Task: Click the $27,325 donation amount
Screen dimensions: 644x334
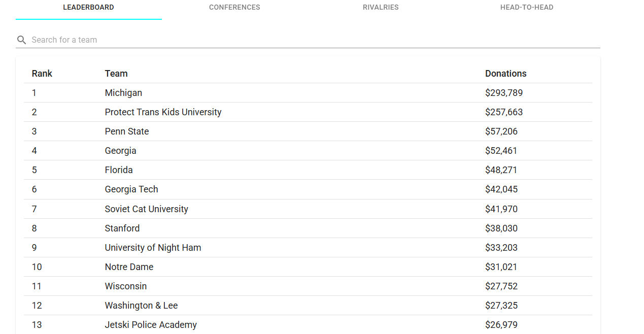Action: click(x=501, y=306)
